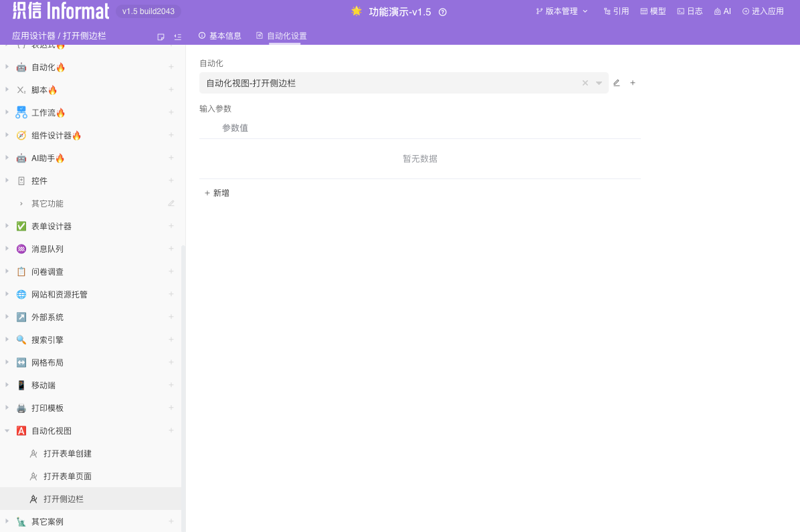800x532 pixels.
Task: Click the AI icon in the top bar
Action: pyautogui.click(x=722, y=11)
